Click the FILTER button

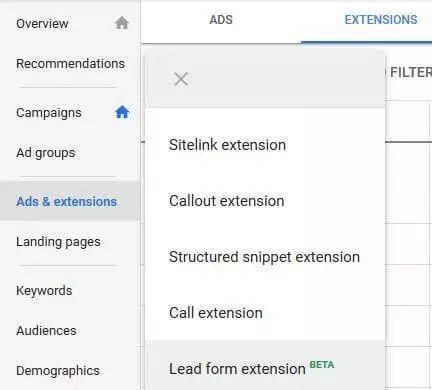point(410,72)
